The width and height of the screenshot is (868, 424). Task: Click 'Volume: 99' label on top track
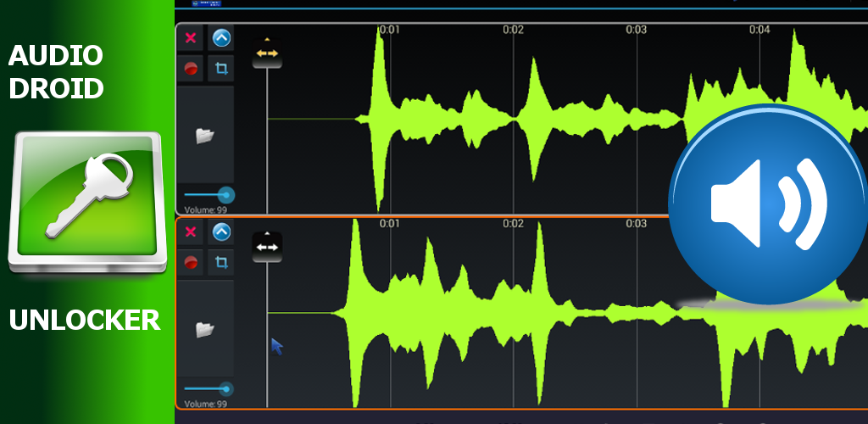(x=205, y=209)
